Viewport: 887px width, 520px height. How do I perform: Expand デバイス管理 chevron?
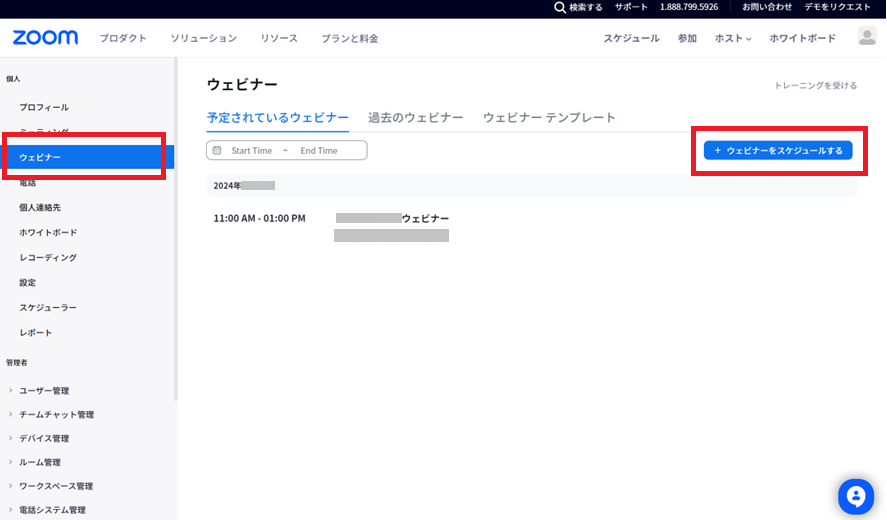point(10,438)
